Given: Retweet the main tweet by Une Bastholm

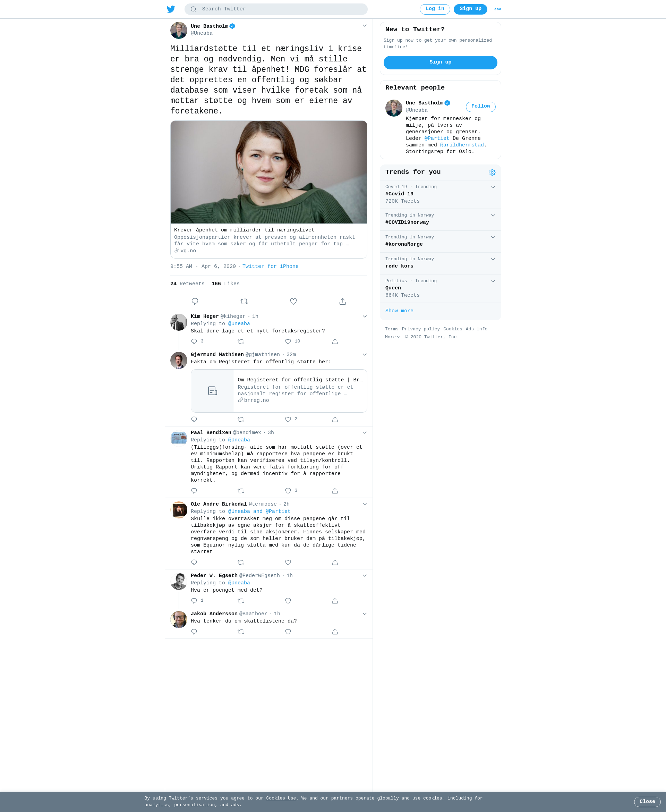Looking at the screenshot, I should click(x=244, y=302).
